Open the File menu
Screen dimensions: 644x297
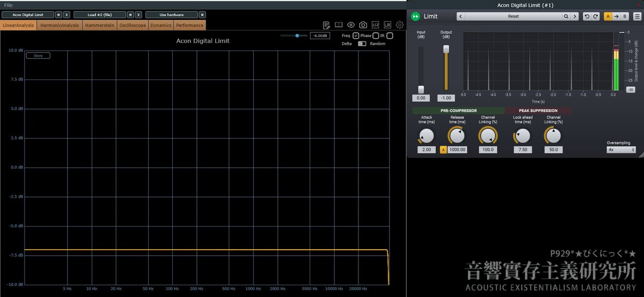click(x=8, y=5)
